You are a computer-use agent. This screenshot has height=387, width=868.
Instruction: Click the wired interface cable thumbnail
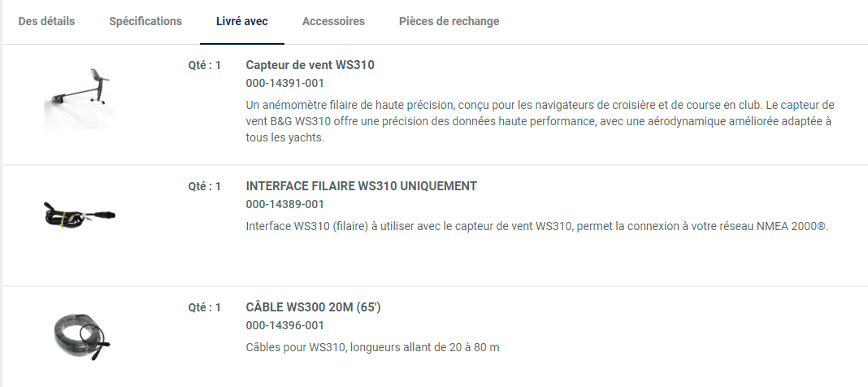[x=80, y=215]
